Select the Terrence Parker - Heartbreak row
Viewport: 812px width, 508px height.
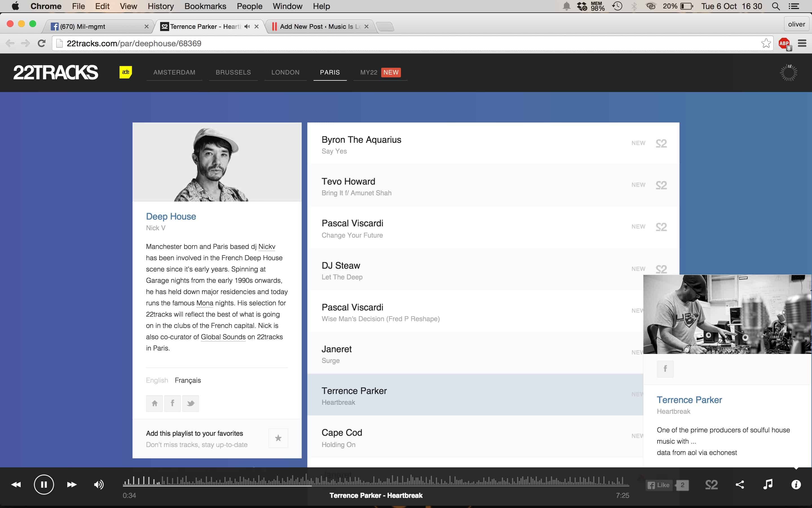[475, 395]
